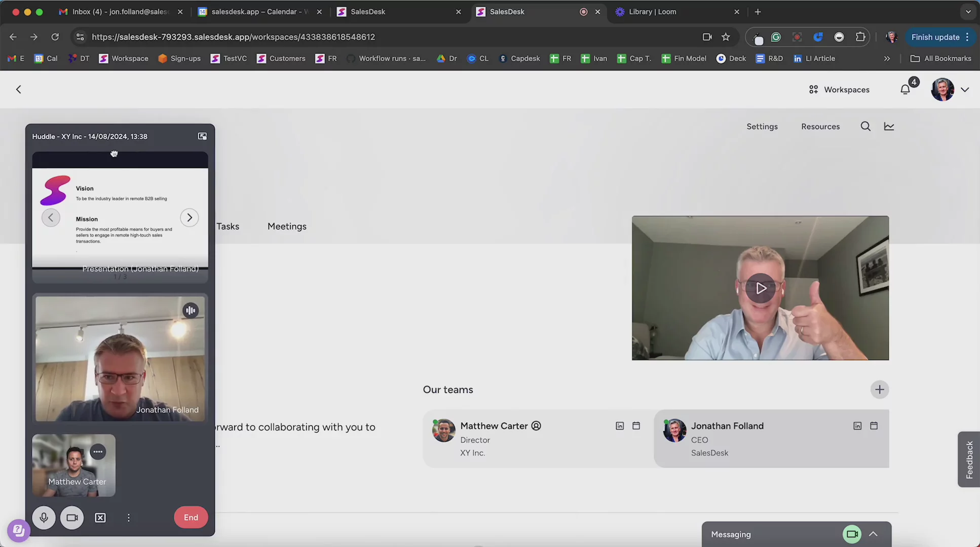Mute the microphone in the huddle
The width and height of the screenshot is (980, 547).
(44, 518)
